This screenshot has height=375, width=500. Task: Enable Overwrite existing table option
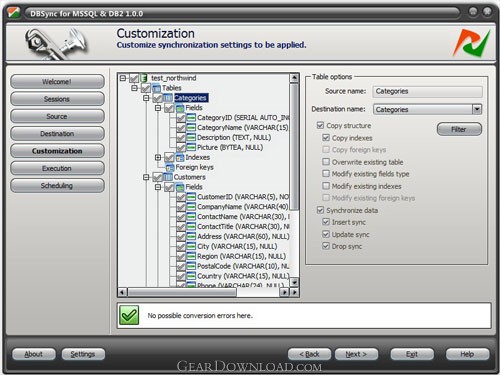326,162
